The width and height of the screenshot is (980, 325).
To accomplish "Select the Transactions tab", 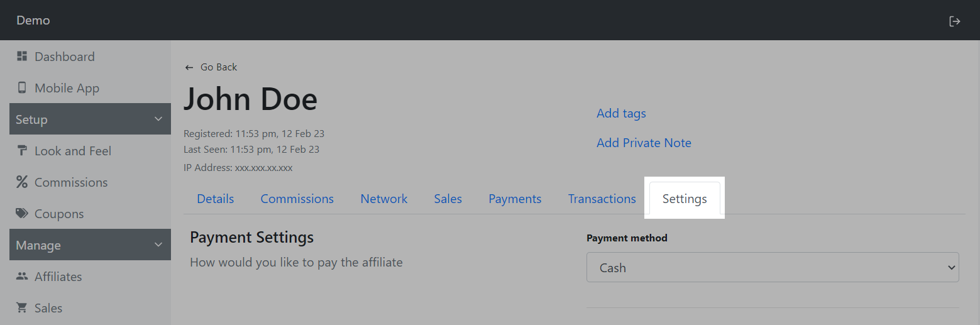I will [602, 199].
